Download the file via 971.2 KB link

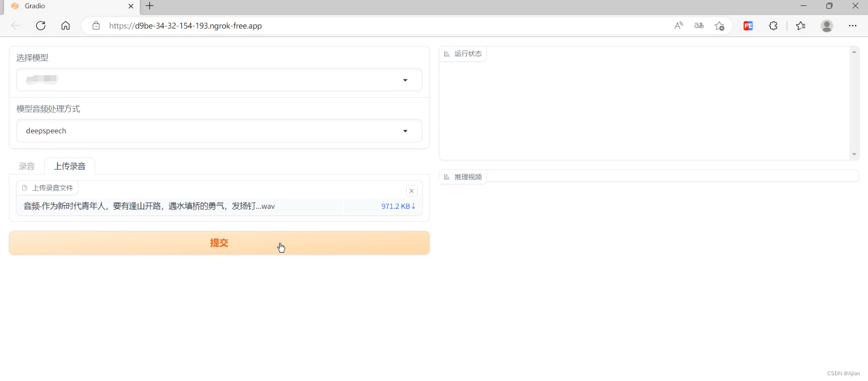[x=398, y=206]
